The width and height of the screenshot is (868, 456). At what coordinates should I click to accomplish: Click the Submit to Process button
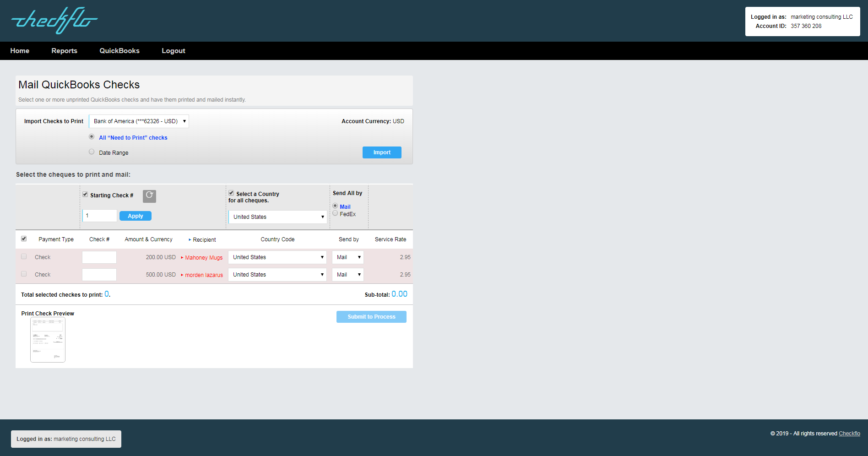pyautogui.click(x=371, y=317)
